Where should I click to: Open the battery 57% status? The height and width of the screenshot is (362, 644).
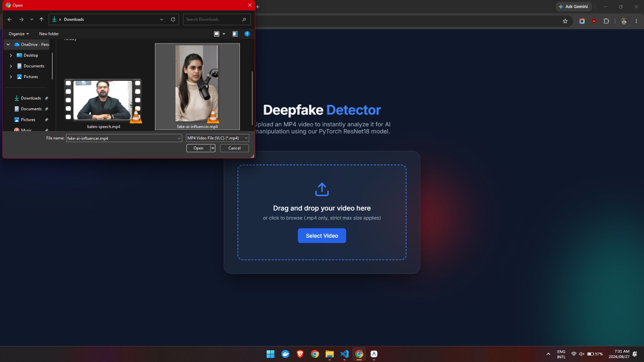[x=595, y=354]
